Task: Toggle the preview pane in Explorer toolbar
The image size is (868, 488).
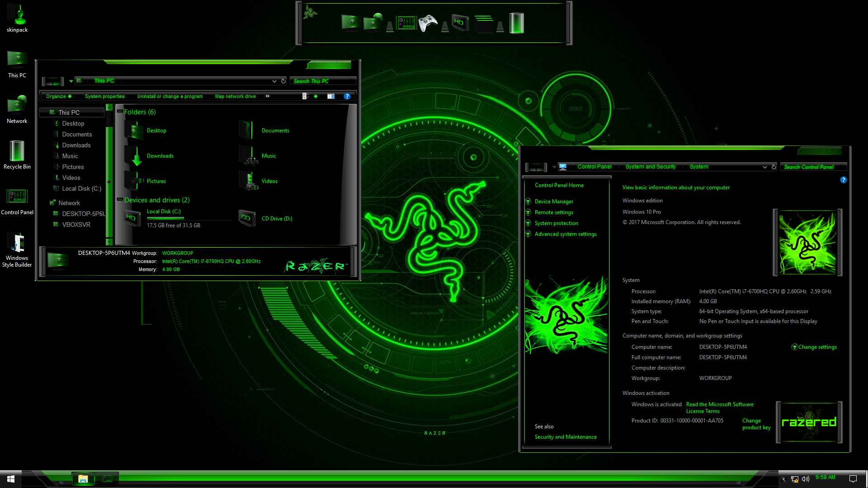Action: click(x=331, y=96)
